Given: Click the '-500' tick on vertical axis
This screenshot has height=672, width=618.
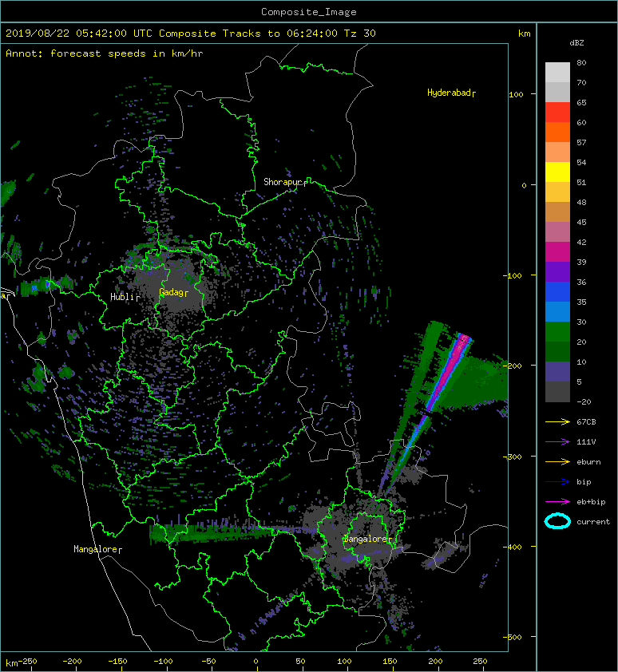Looking at the screenshot, I should tap(513, 638).
